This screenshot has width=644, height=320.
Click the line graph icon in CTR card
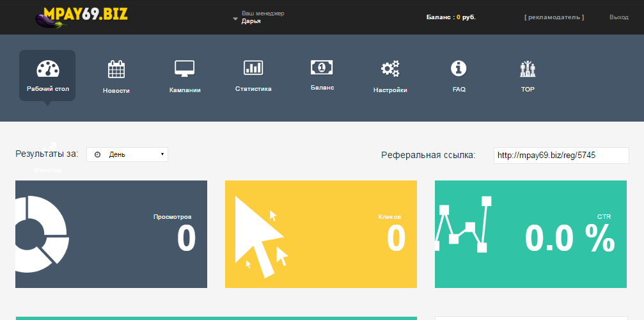[x=463, y=224]
